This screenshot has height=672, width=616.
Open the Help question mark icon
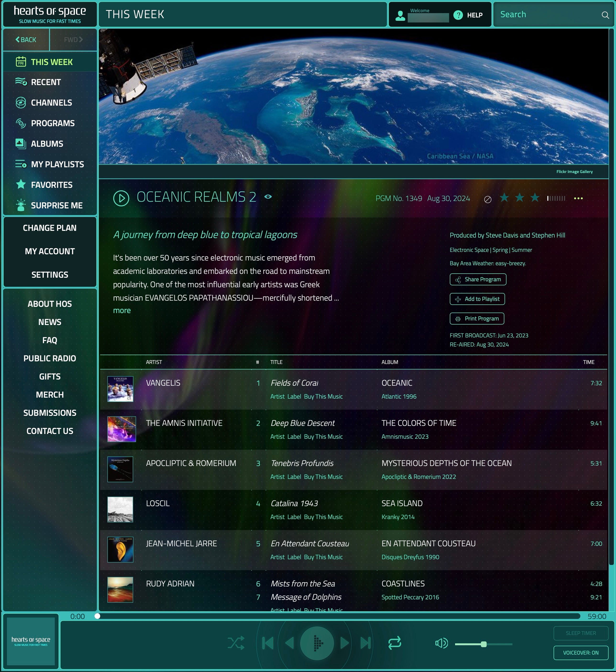pyautogui.click(x=458, y=15)
